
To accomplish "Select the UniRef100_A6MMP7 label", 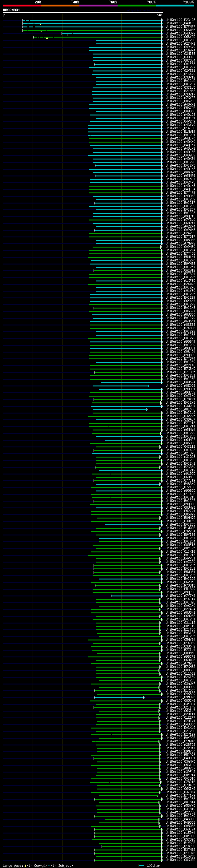I will click(x=180, y=440).
